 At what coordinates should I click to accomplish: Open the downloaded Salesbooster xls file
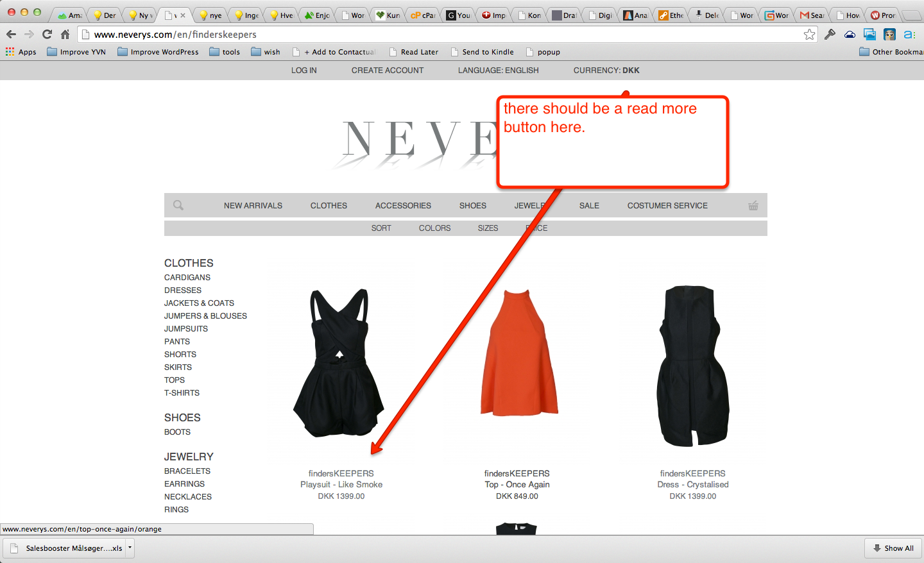[x=66, y=548]
